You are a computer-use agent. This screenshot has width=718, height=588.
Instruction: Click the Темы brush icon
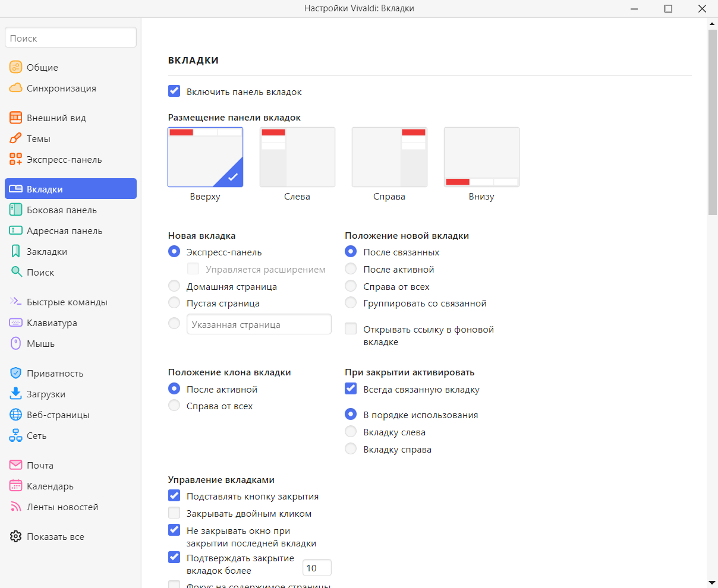(15, 138)
